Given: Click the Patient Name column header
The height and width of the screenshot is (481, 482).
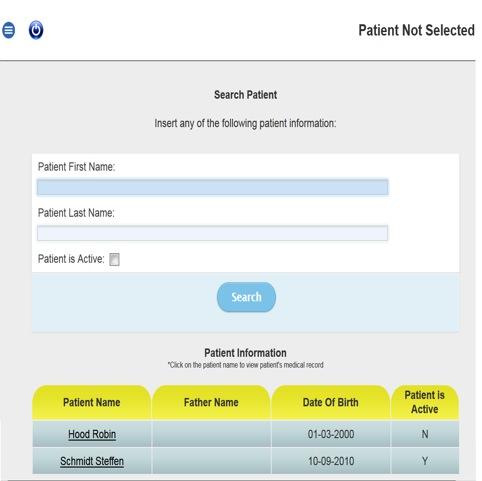Looking at the screenshot, I should pyautogui.click(x=92, y=402).
